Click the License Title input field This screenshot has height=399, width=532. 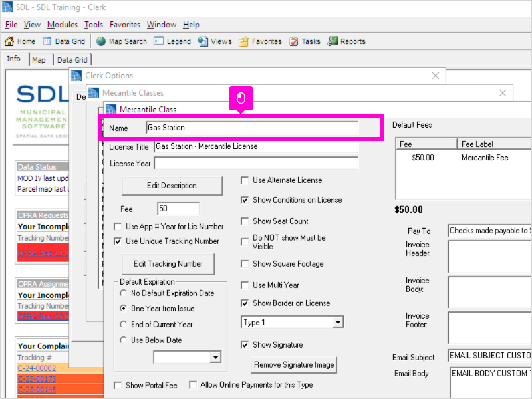click(x=256, y=146)
